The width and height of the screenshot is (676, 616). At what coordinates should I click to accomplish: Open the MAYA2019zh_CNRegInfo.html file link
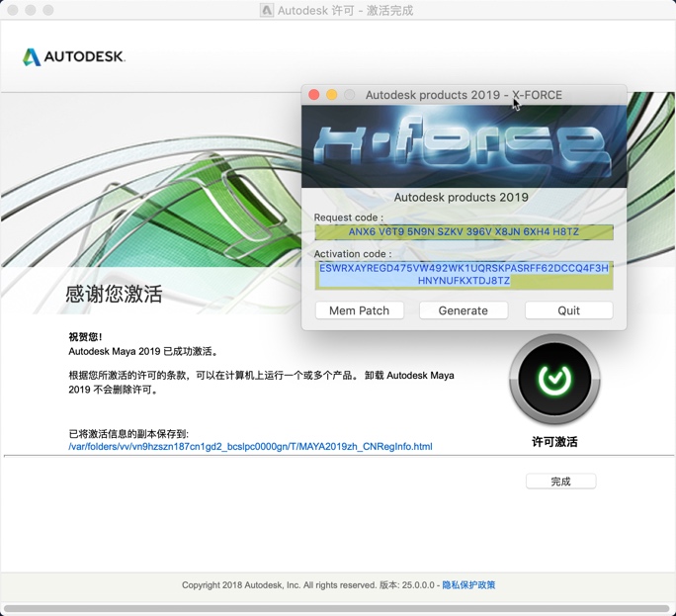click(250, 447)
